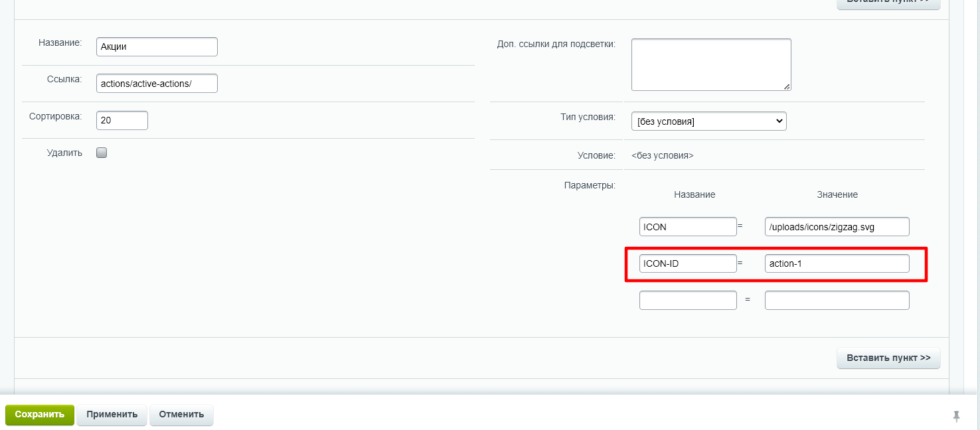
Task: Click the Ссылка field with actions/active-actions/
Action: (x=157, y=84)
